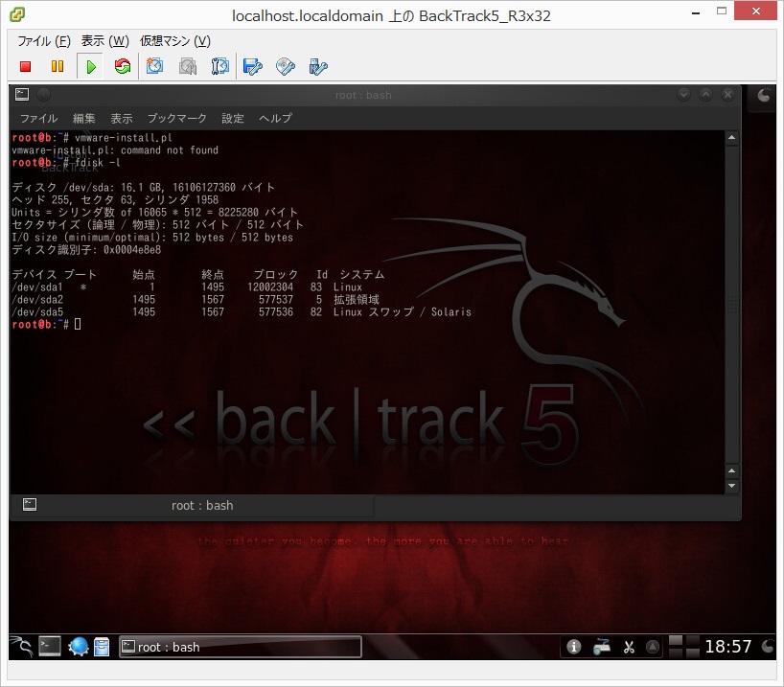Open the Klipper scissors clipboard icon

click(629, 647)
